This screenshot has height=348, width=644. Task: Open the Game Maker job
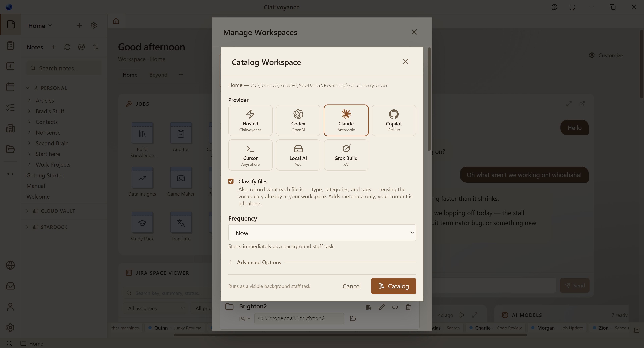pos(181,182)
